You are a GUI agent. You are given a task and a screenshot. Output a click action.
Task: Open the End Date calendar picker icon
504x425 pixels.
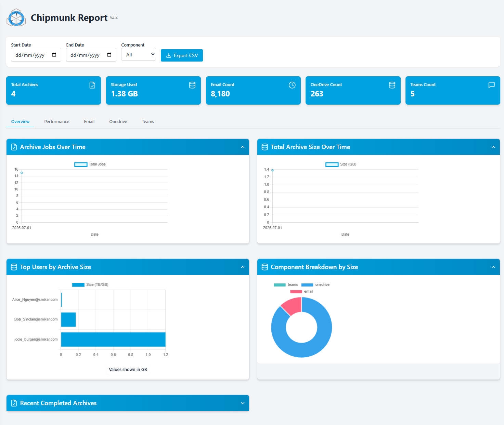[x=109, y=55]
